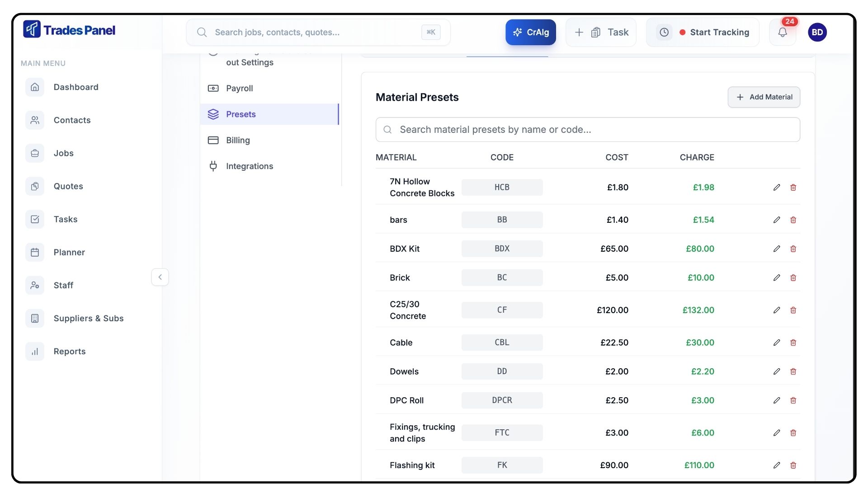868x488 pixels.
Task: Open Dashboard from the main menu
Action: click(x=75, y=87)
